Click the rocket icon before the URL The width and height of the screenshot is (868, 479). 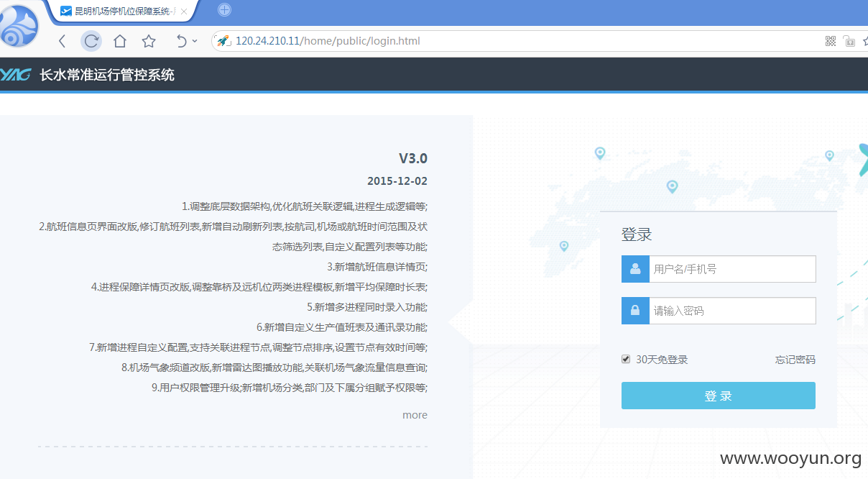tap(223, 41)
